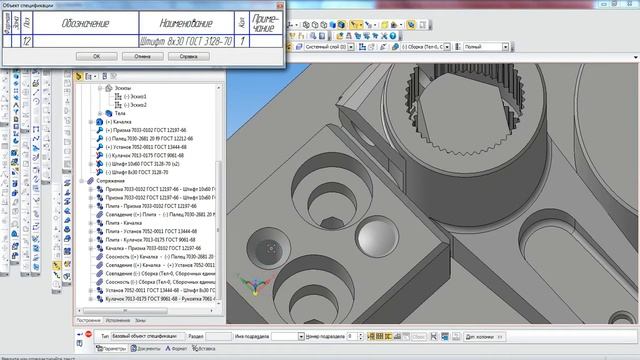Switch to Построение tab in tree panel
Image resolution: width=640 pixels, height=360 pixels.
[x=88, y=320]
